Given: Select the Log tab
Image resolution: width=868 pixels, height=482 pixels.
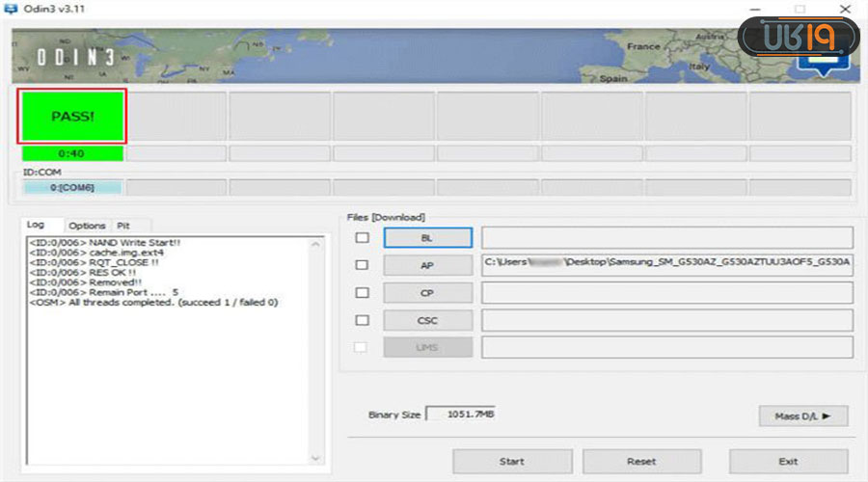Looking at the screenshot, I should click(36, 225).
